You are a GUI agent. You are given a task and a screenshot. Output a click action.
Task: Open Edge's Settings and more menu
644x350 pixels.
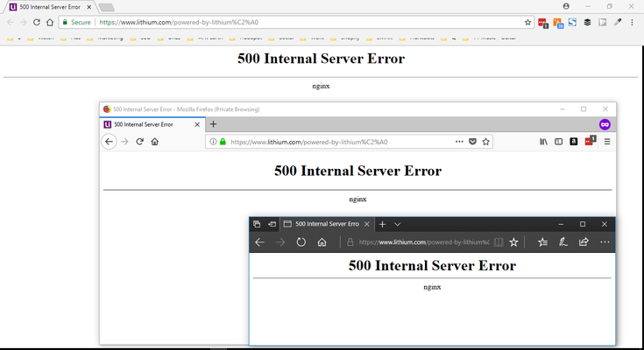point(605,242)
